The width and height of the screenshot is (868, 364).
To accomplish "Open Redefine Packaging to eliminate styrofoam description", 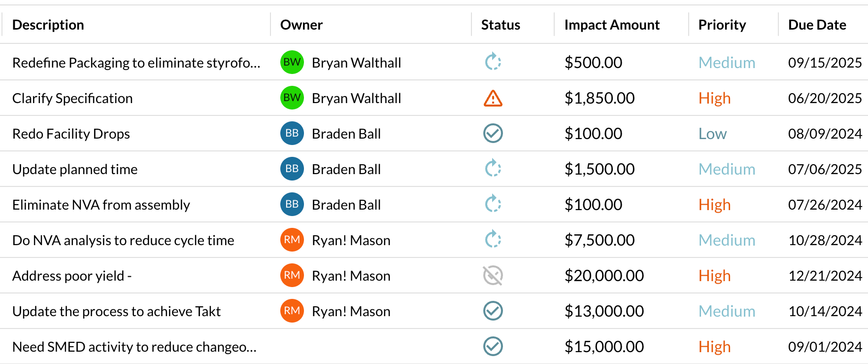I will click(x=136, y=63).
